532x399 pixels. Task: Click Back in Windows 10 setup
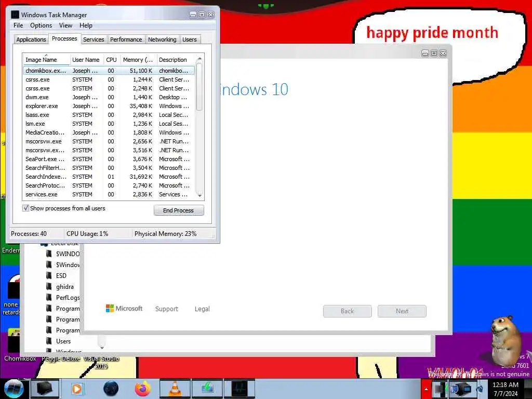pyautogui.click(x=347, y=311)
